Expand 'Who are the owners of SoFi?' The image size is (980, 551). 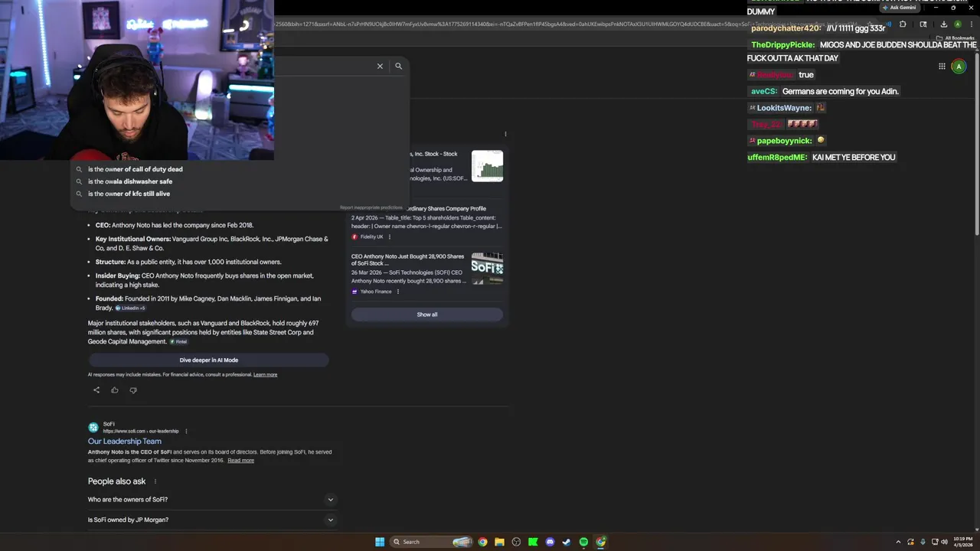tap(212, 500)
